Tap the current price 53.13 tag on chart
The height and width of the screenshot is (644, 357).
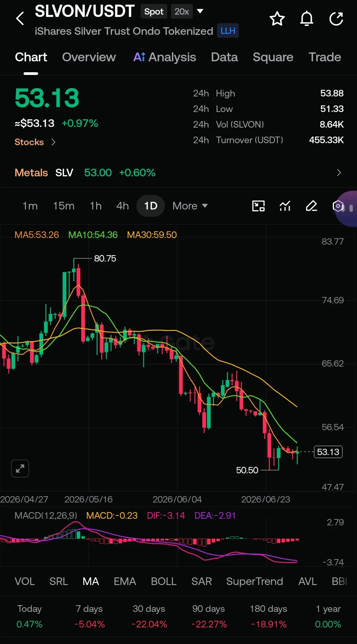[x=328, y=452]
